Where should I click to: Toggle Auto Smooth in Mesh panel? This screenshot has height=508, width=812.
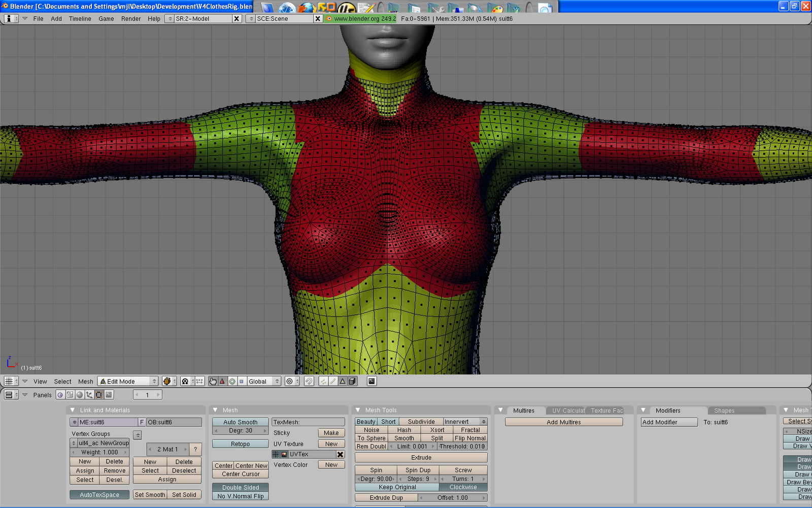[x=240, y=422]
